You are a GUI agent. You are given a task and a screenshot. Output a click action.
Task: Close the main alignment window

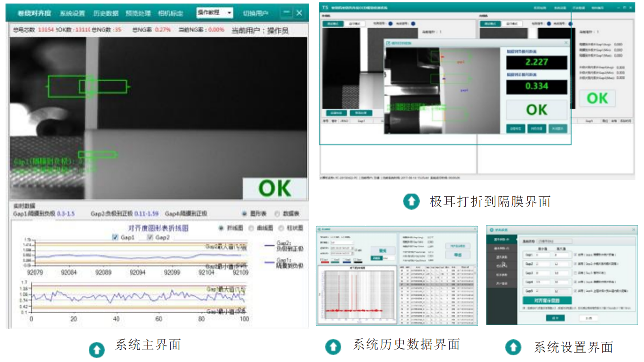pos(299,13)
